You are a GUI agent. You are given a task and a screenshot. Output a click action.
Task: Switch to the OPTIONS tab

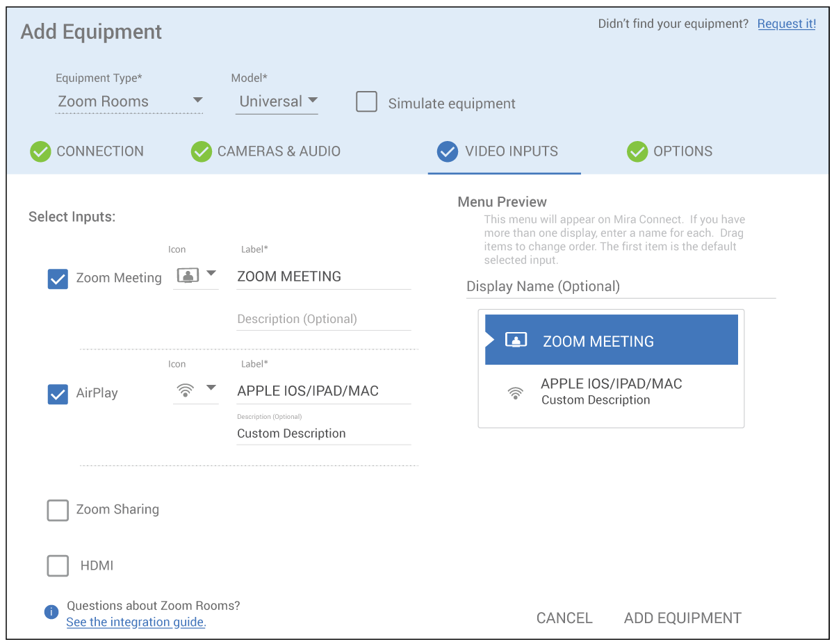tap(682, 151)
